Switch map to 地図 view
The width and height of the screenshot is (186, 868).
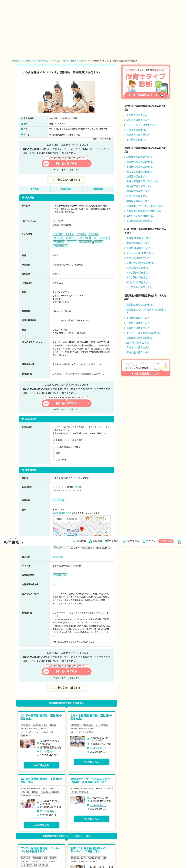click(x=59, y=519)
